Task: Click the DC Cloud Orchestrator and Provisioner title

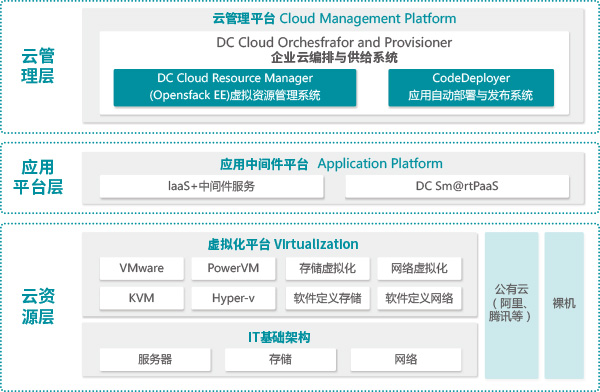Action: point(334,42)
